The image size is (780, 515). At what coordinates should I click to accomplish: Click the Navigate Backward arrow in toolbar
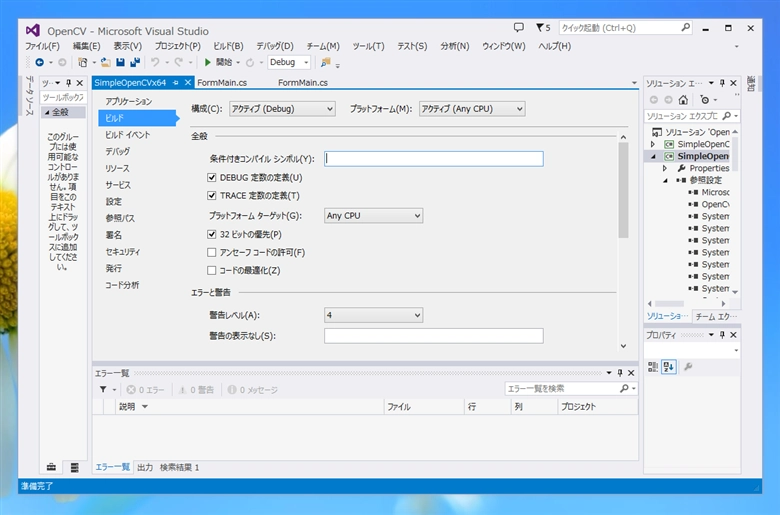click(39, 62)
